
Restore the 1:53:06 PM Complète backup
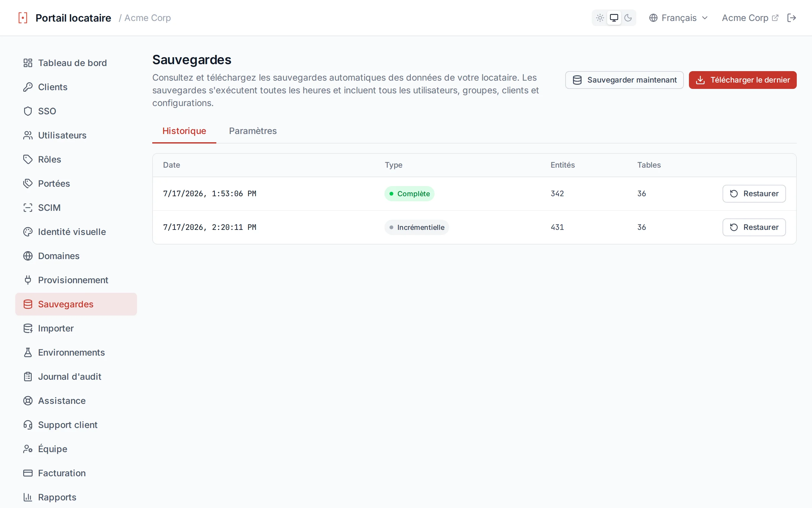[754, 194]
